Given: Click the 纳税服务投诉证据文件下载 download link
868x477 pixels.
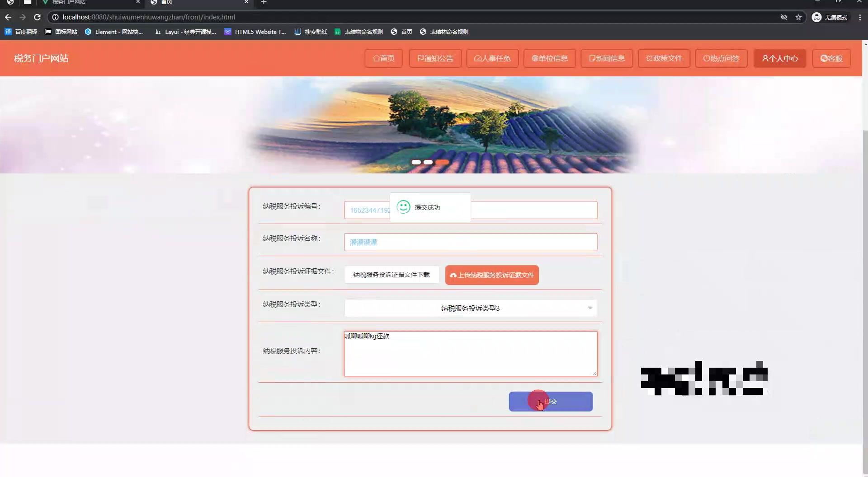Looking at the screenshot, I should (x=392, y=275).
